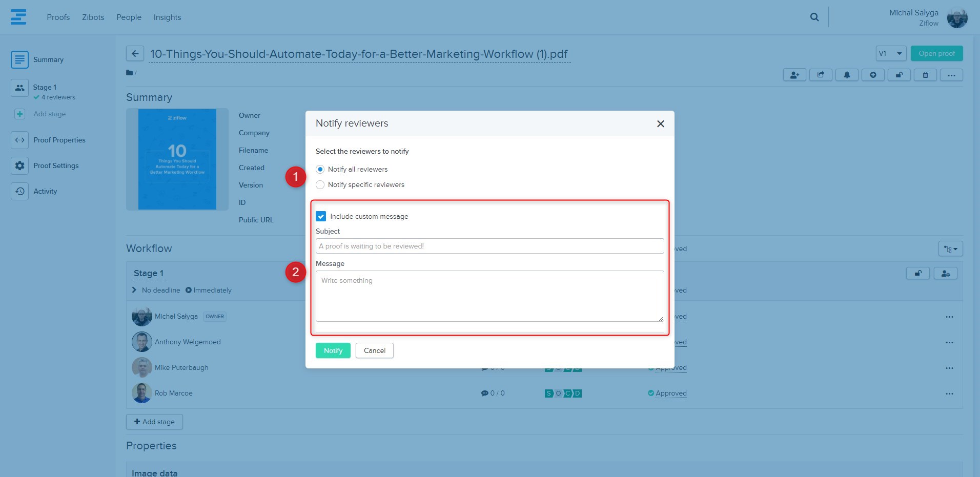The image size is (980, 477).
Task: Open the Proof Settings gear icon
Action: tap(19, 165)
